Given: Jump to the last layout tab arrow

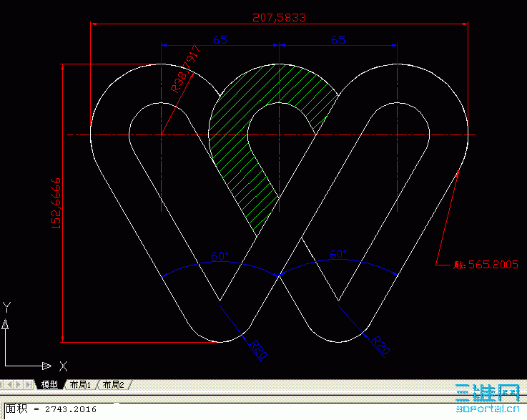Looking at the screenshot, I should 29,384.
